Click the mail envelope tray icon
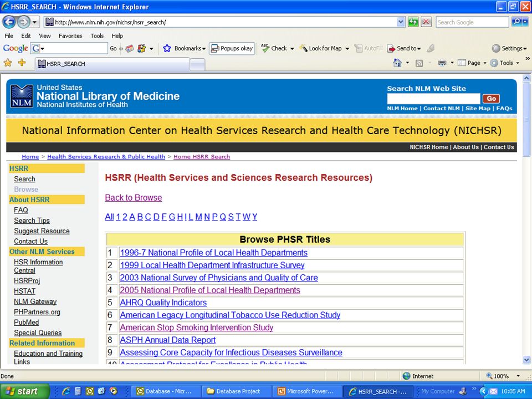The height and width of the screenshot is (399, 532). 493,392
